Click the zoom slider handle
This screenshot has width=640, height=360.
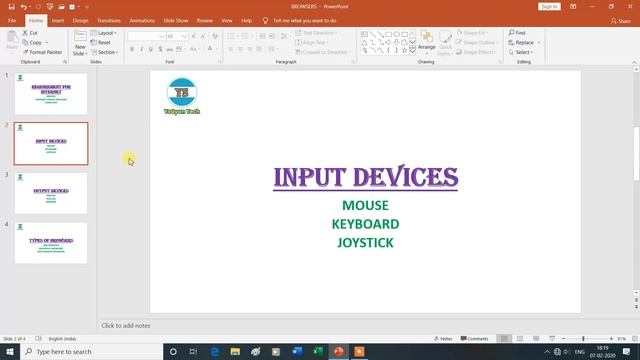coord(583,339)
